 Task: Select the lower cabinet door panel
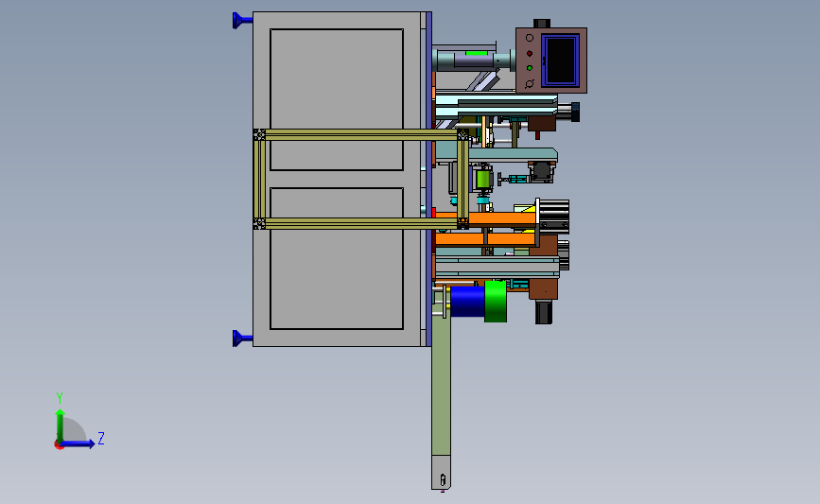tap(337, 258)
